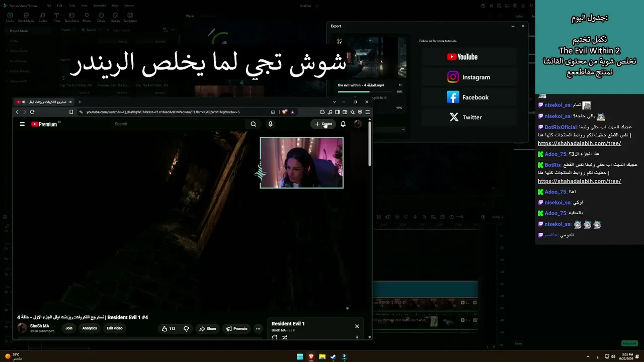Open the Brave Rewards triangle icon
Screen dimensions: 644x362
pos(292,112)
